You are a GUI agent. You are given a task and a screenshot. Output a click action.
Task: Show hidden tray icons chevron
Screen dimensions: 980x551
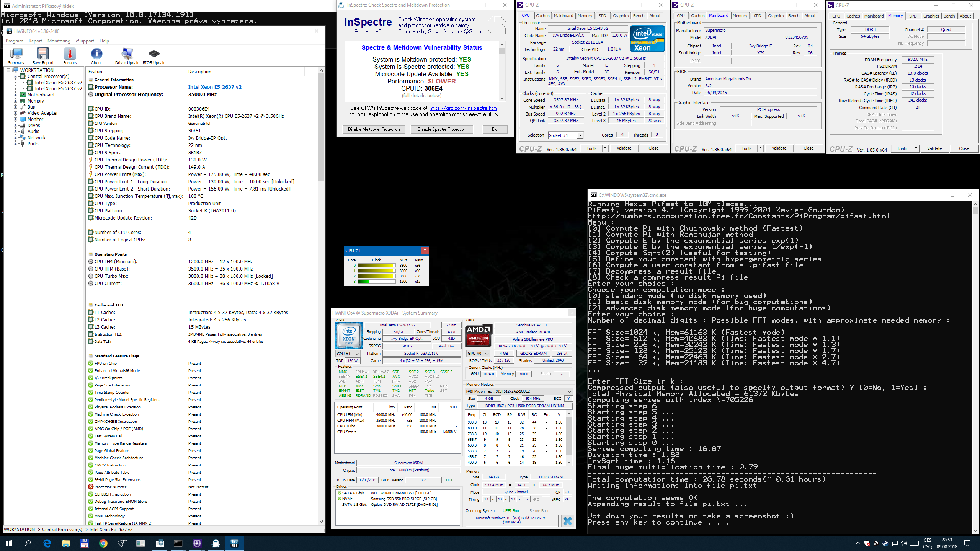pos(857,543)
